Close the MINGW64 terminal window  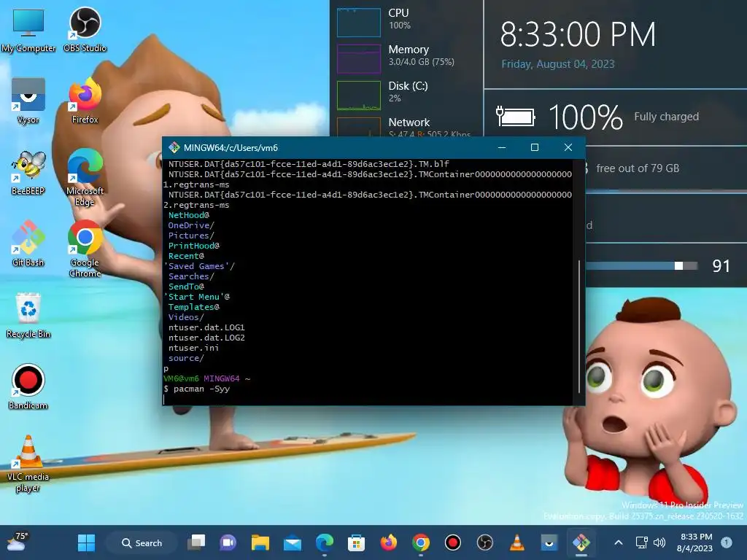point(568,147)
